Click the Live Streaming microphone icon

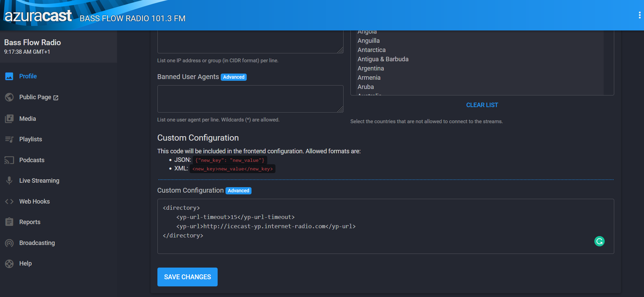pyautogui.click(x=9, y=181)
